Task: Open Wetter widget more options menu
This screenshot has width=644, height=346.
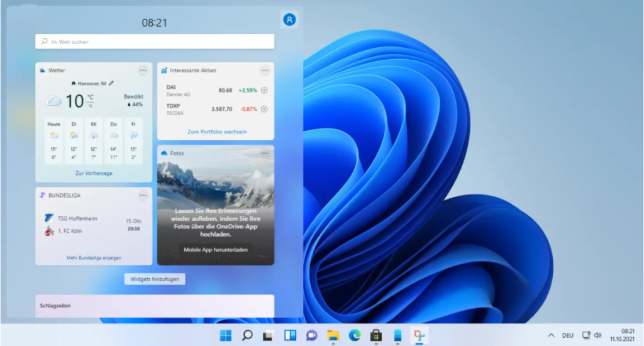Action: click(143, 70)
